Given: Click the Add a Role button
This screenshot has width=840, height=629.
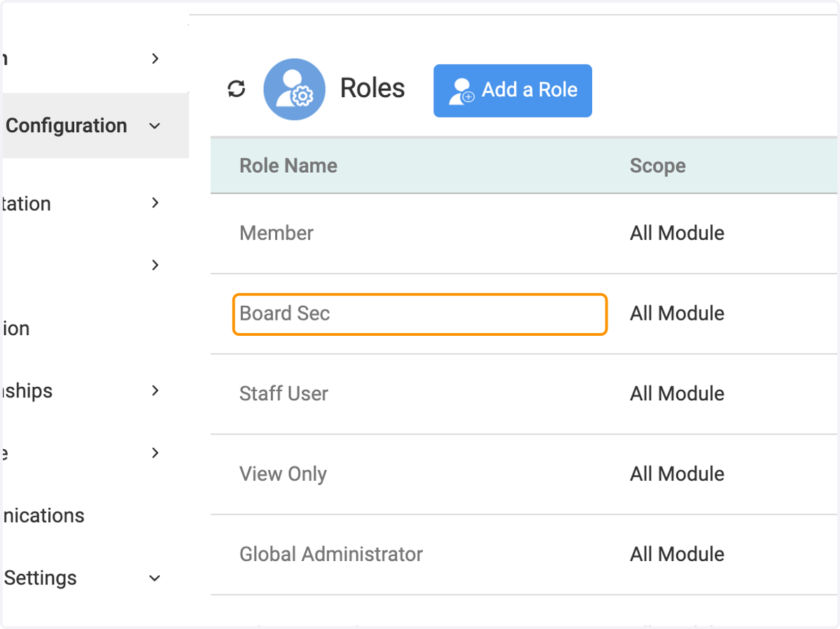Looking at the screenshot, I should tap(512, 90).
